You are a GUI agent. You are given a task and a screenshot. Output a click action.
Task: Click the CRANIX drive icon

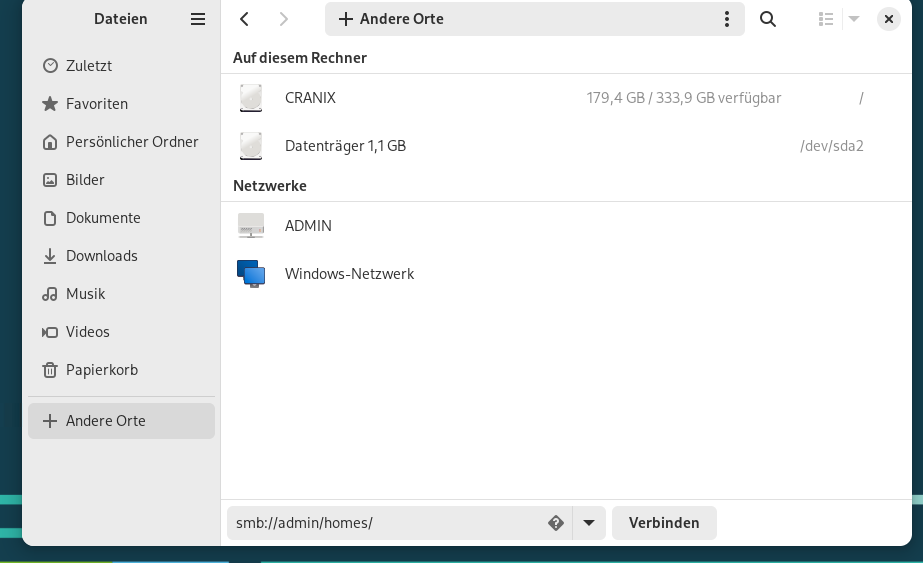251,98
